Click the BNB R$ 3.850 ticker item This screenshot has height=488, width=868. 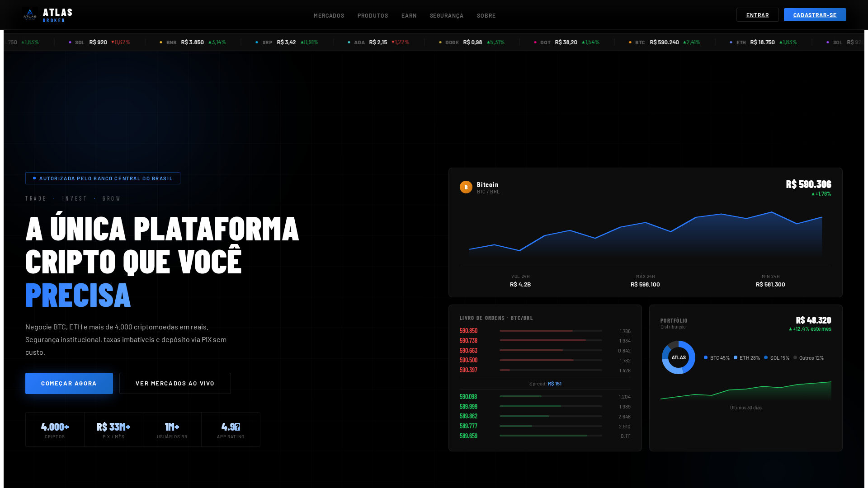pyautogui.click(x=193, y=42)
